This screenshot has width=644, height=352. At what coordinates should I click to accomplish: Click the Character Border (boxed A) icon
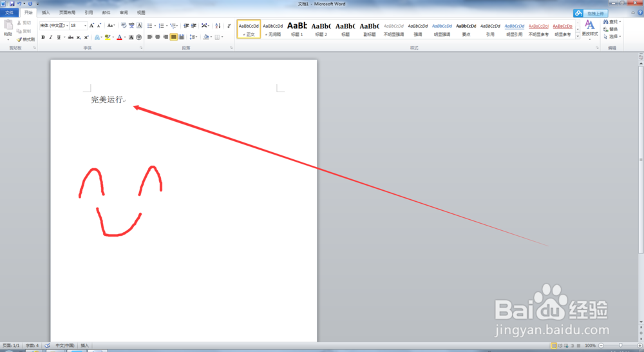(139, 26)
